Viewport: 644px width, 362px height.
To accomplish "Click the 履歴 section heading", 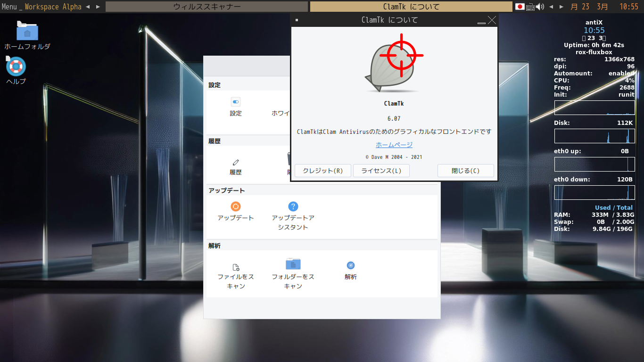I will point(215,141).
